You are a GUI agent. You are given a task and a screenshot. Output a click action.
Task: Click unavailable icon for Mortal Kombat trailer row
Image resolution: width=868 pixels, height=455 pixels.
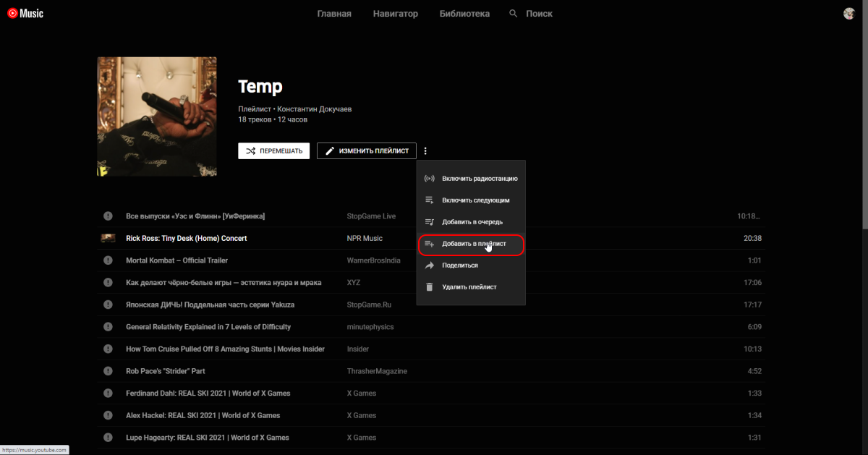click(108, 260)
